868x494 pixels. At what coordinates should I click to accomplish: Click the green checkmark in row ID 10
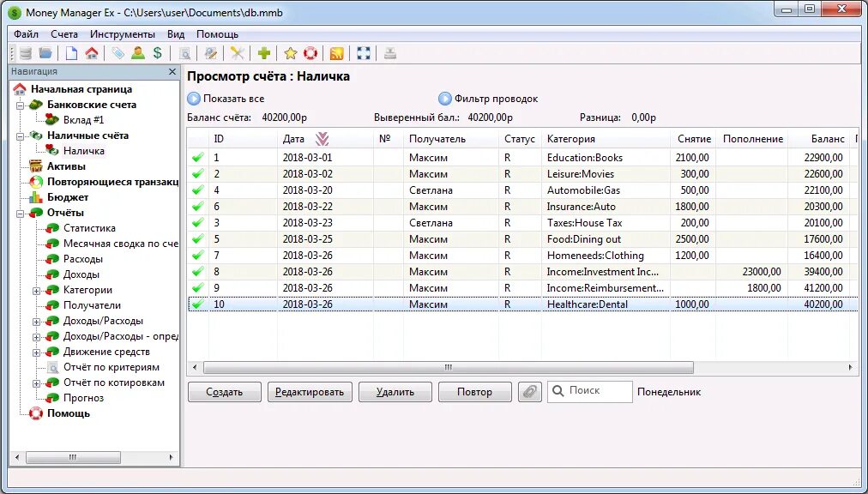click(x=197, y=304)
